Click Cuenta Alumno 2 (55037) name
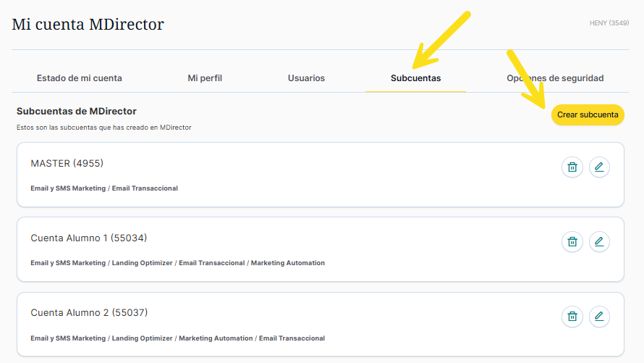The image size is (644, 363). coord(89,313)
